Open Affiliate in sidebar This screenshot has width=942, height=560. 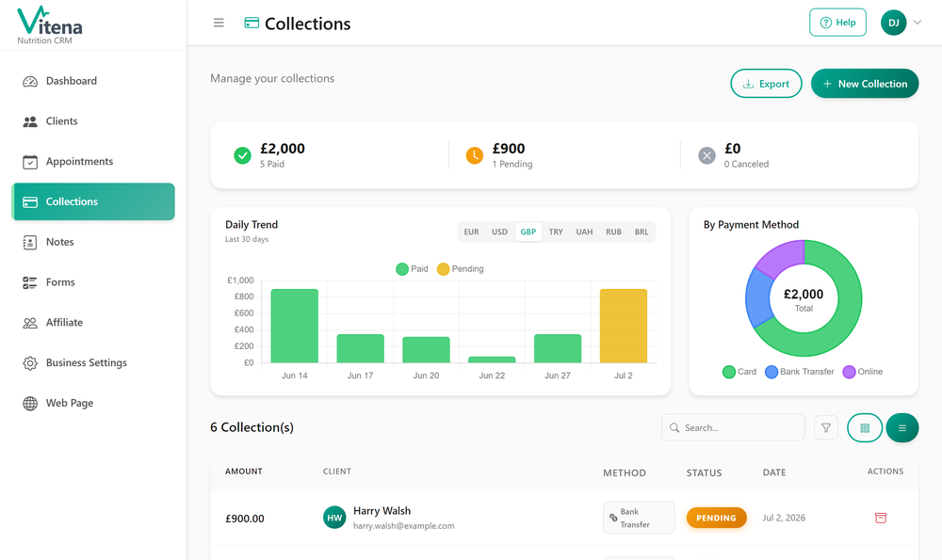(93, 322)
